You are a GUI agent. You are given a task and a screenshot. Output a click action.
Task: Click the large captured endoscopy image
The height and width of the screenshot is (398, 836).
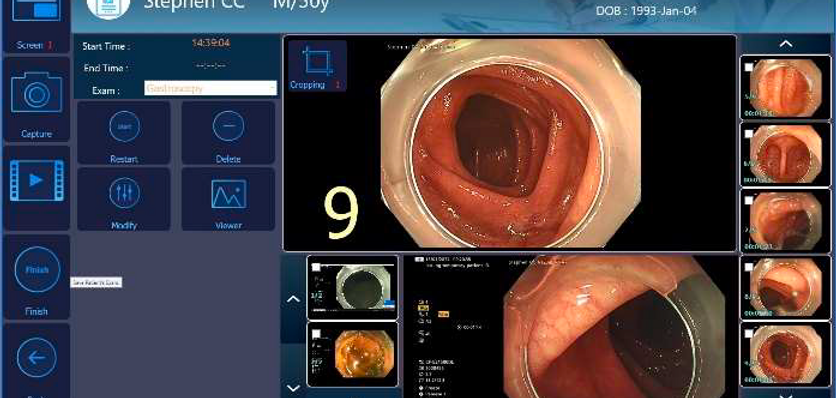[510, 143]
